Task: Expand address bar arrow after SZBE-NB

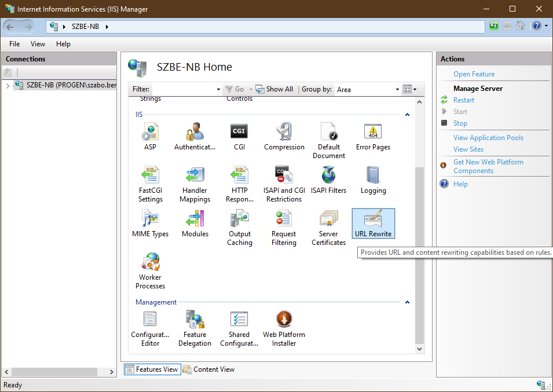Action: pyautogui.click(x=107, y=27)
